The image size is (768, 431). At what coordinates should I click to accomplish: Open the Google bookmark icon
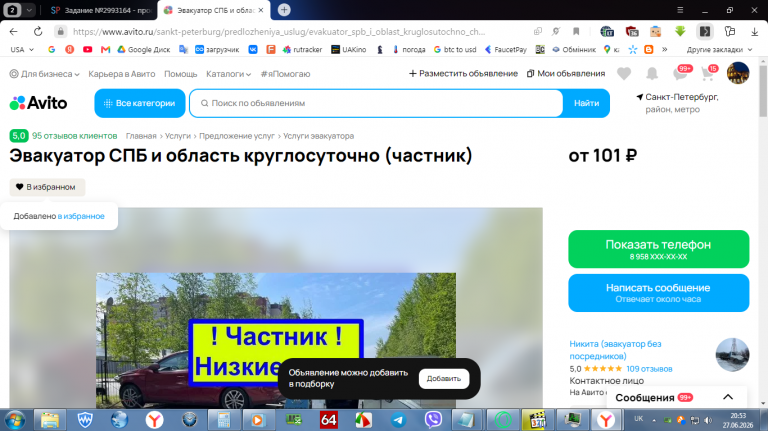[51, 49]
